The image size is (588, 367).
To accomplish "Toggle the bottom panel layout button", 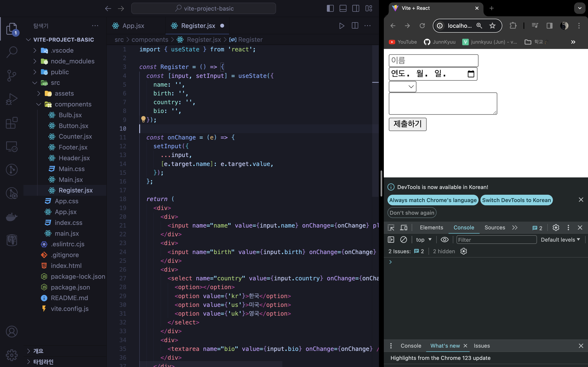I will (x=343, y=9).
